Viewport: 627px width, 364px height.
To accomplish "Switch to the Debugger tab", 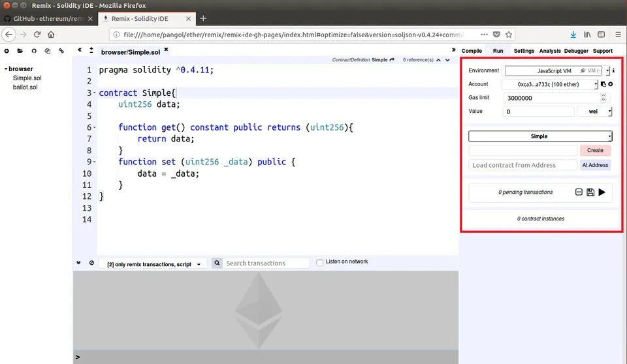I will [x=576, y=51].
